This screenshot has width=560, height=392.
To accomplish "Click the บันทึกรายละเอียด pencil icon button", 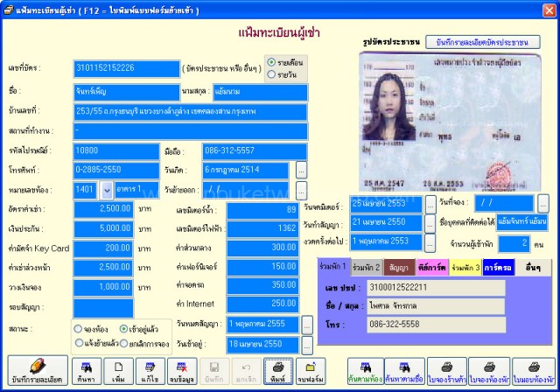I will pyautogui.click(x=38, y=370).
